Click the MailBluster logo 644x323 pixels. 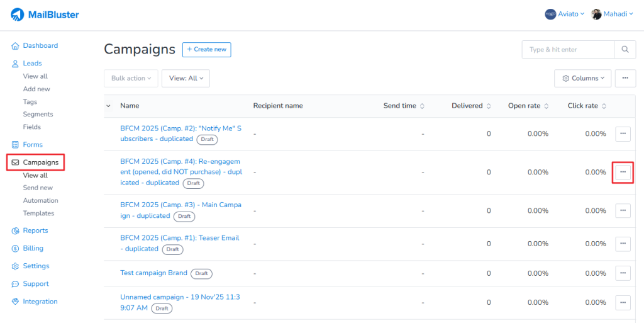click(45, 14)
